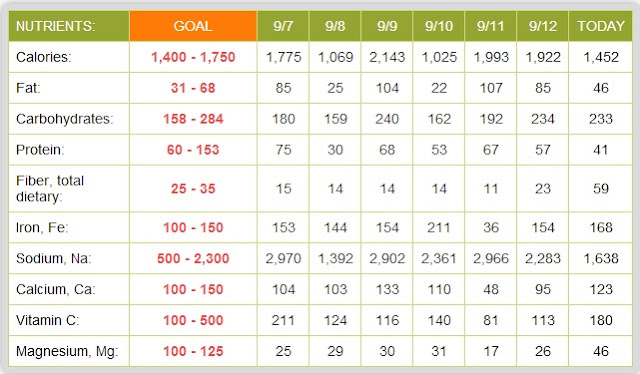Select the NUTRIENTS header cell
The width and height of the screenshot is (640, 374).
69,26
